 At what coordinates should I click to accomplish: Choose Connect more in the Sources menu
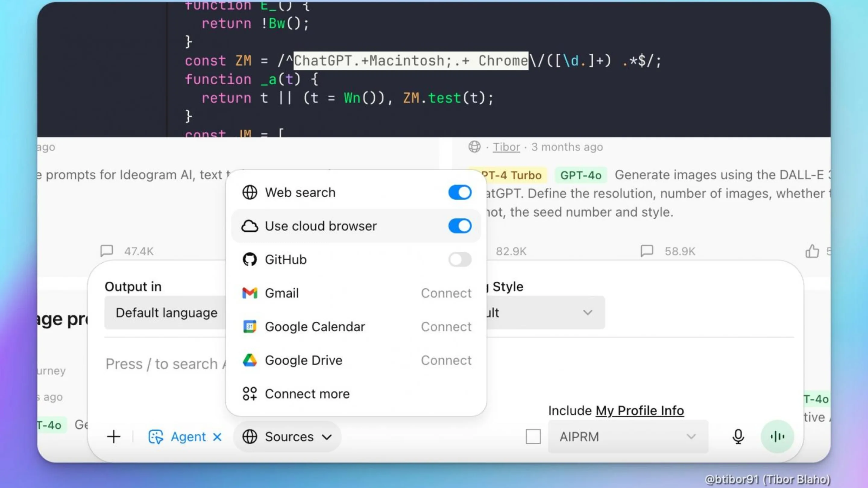356,393
